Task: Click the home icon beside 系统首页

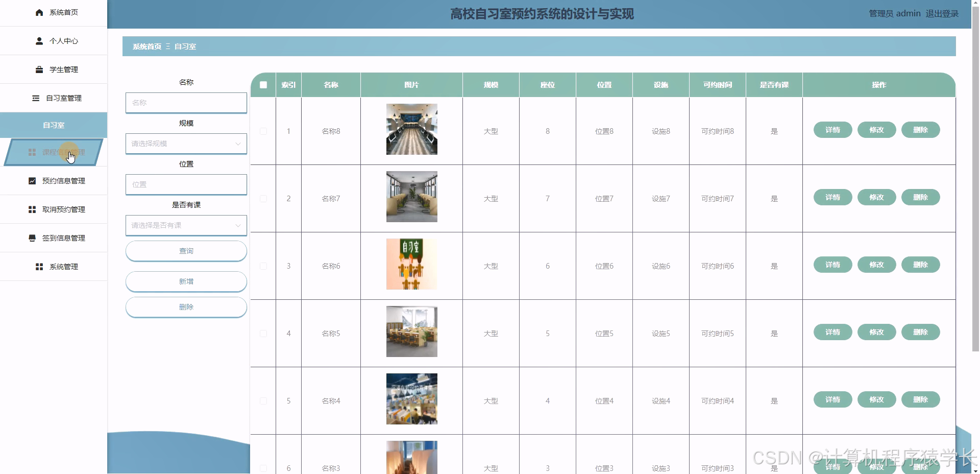Action: [x=39, y=12]
